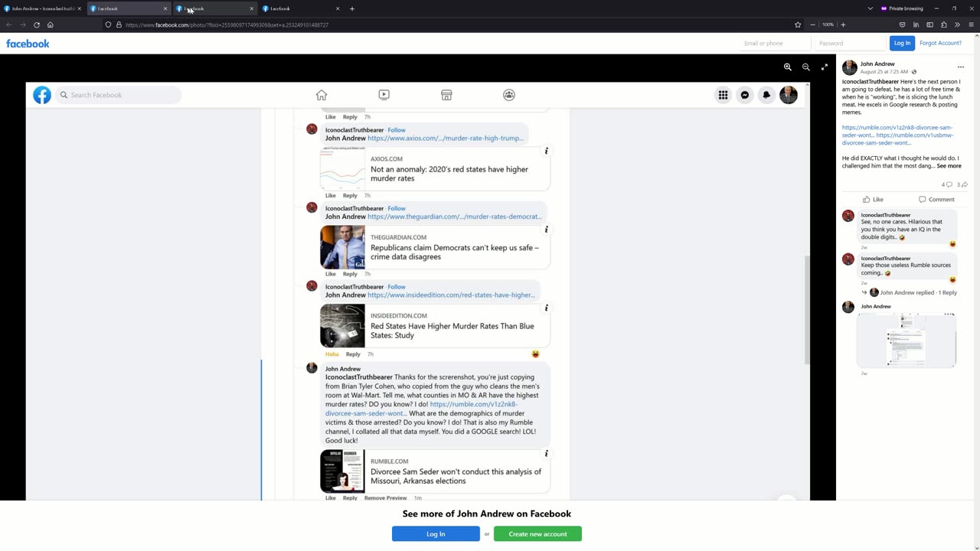Bookmark this page with the star icon
The height and width of the screenshot is (551, 980).
pyautogui.click(x=798, y=24)
